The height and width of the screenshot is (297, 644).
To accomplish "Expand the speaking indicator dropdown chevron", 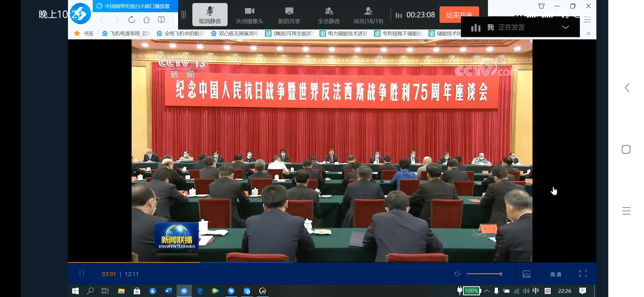I will (565, 27).
